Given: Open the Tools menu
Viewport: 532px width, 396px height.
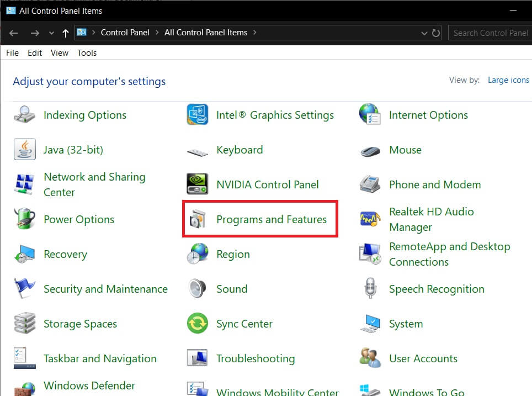Looking at the screenshot, I should (87, 53).
